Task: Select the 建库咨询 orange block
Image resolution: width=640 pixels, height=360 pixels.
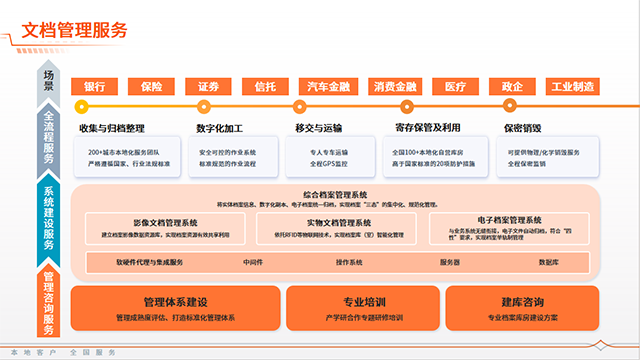Action: pyautogui.click(x=522, y=308)
